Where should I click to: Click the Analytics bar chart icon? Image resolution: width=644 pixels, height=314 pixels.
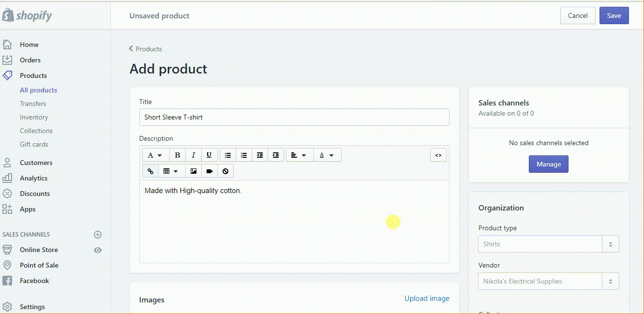[7, 178]
